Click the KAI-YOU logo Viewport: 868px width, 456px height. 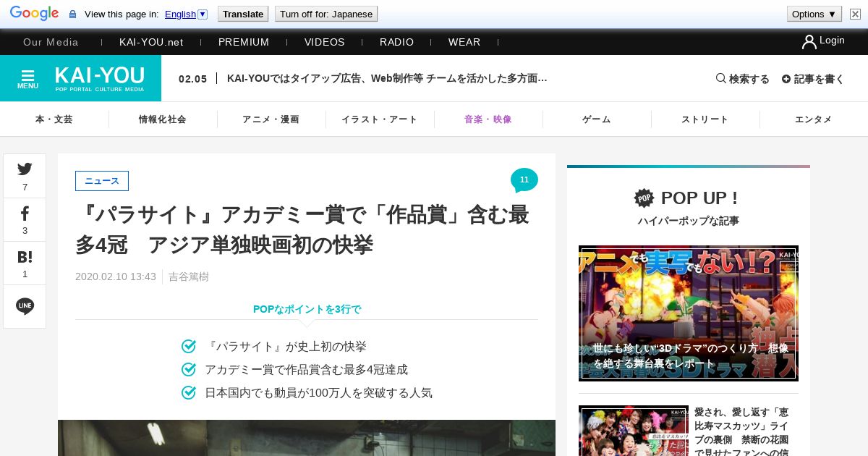(100, 78)
